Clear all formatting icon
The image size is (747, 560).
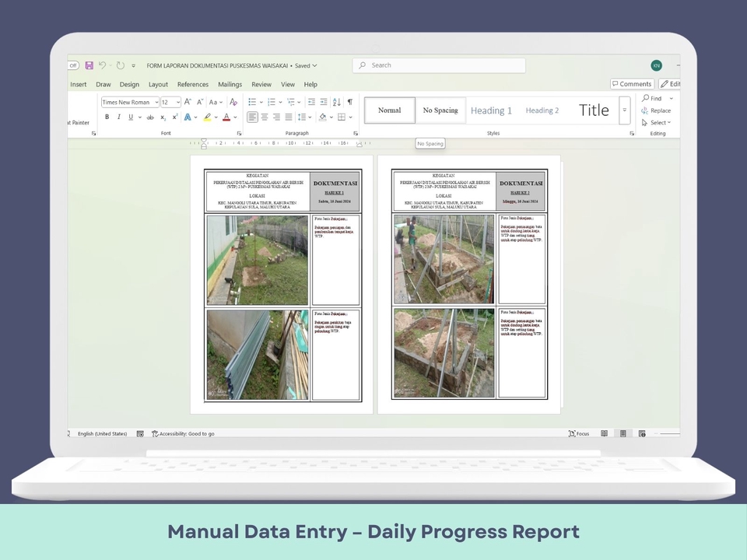233,102
